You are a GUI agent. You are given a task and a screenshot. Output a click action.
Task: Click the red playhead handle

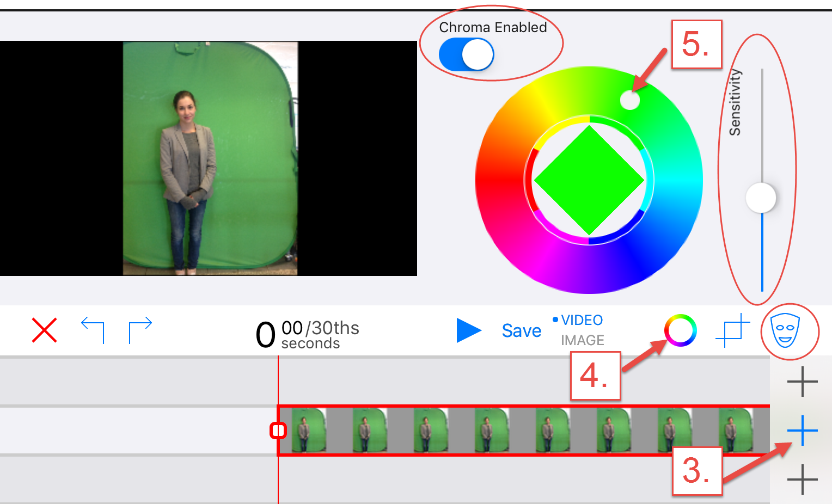point(278,429)
